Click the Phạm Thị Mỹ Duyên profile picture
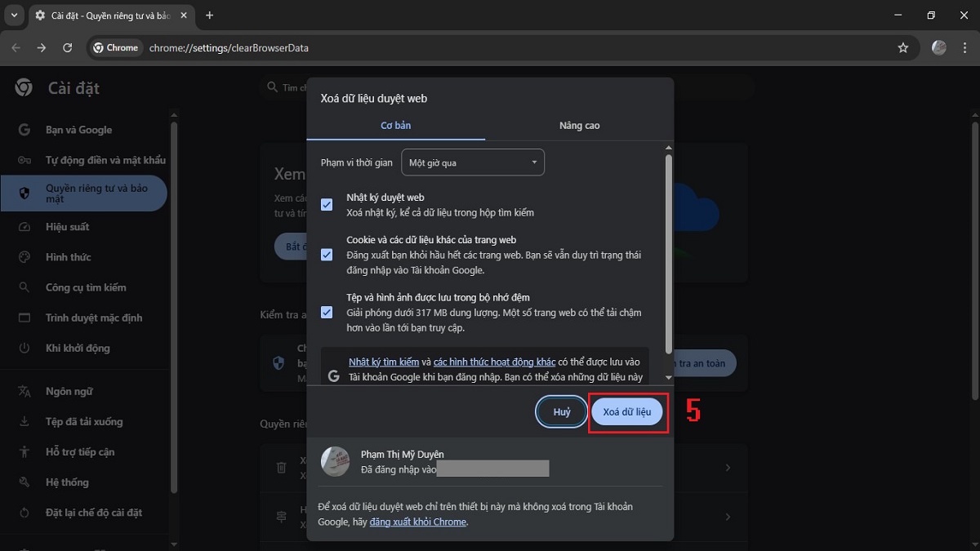The image size is (980, 551). 336,462
